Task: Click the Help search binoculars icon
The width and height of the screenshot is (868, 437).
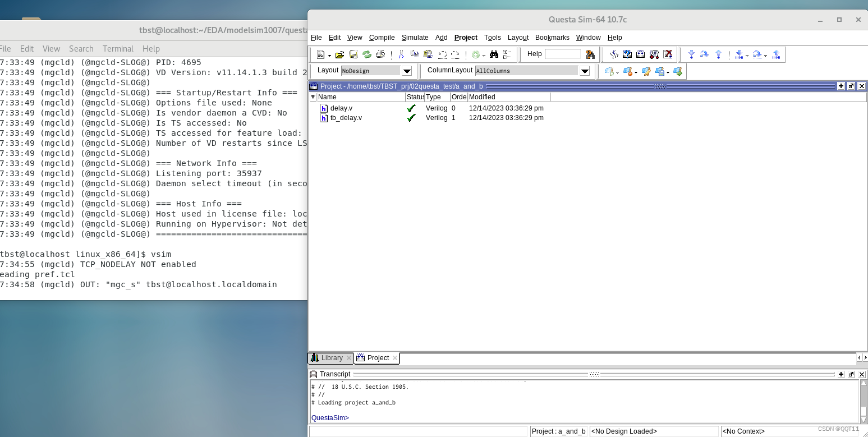Action: pos(590,54)
